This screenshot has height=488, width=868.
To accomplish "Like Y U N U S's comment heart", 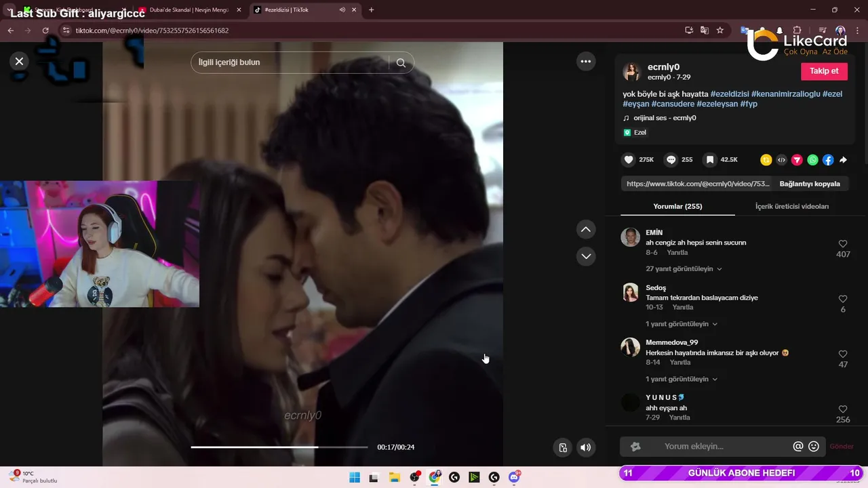I will 843,409.
